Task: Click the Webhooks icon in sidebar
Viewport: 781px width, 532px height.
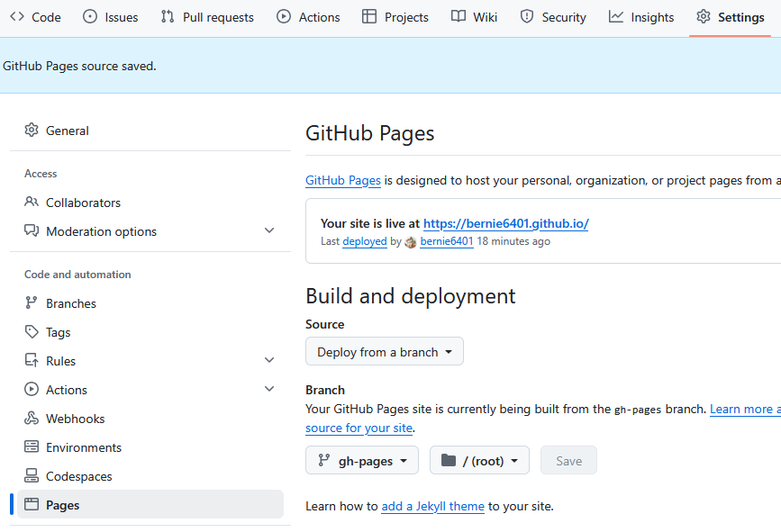Action: pyautogui.click(x=32, y=418)
